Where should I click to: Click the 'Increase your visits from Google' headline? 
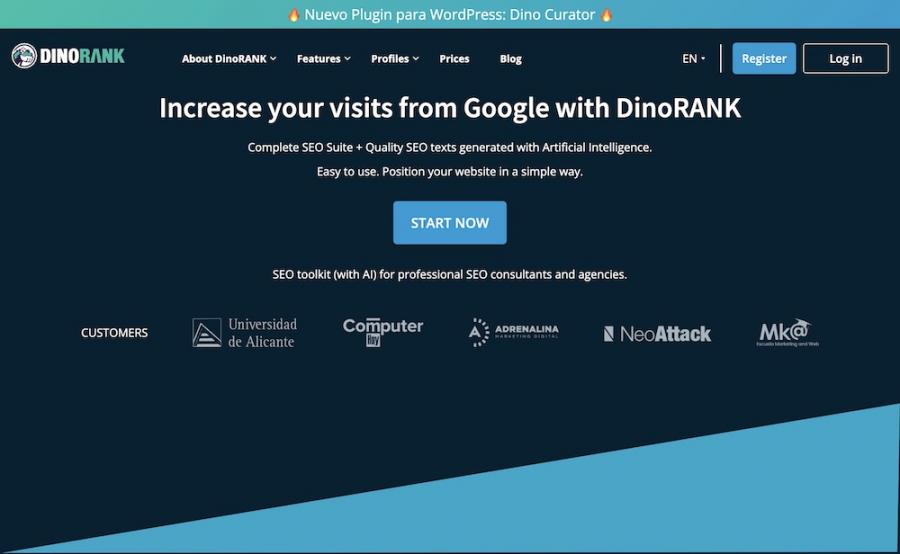click(x=450, y=108)
